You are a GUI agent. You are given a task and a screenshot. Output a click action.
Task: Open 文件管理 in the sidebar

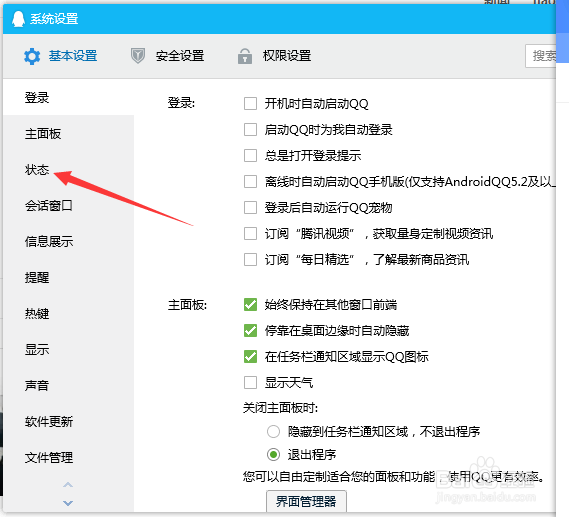pos(49,457)
